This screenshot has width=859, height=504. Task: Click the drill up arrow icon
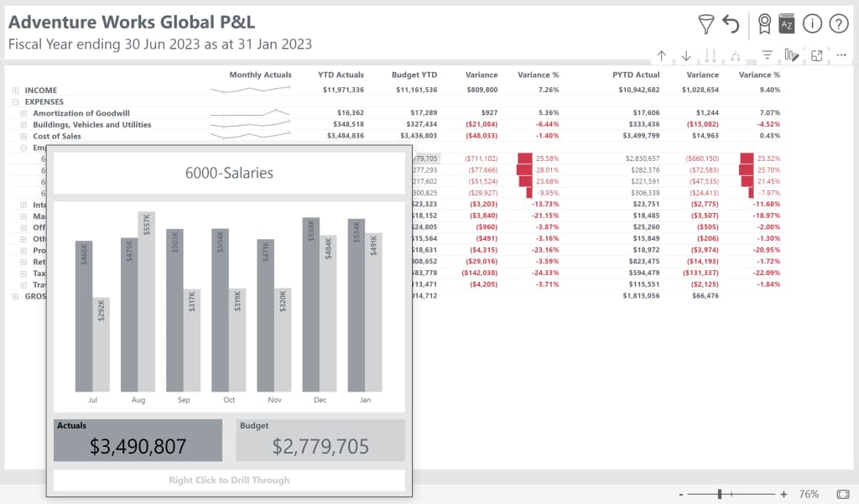(x=662, y=55)
